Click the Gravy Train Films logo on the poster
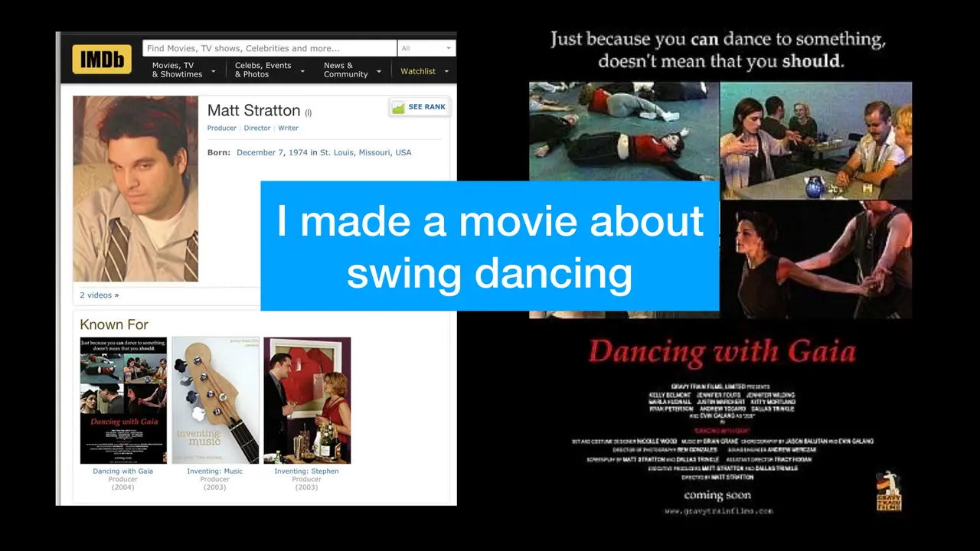980x551 pixels. [x=889, y=492]
